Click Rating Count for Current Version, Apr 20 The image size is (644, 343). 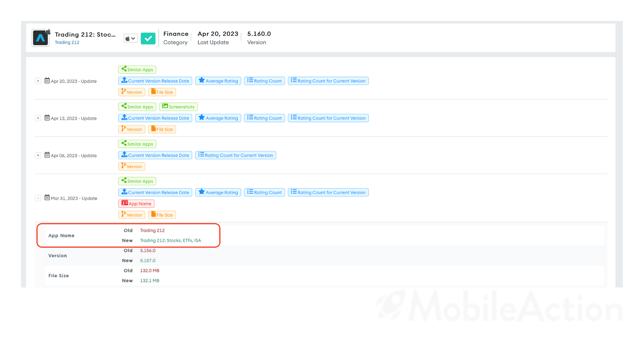(x=328, y=81)
